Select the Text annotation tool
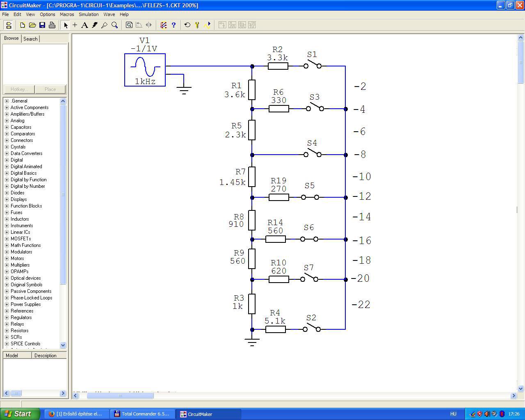The width and height of the screenshot is (525, 420). [x=85, y=25]
